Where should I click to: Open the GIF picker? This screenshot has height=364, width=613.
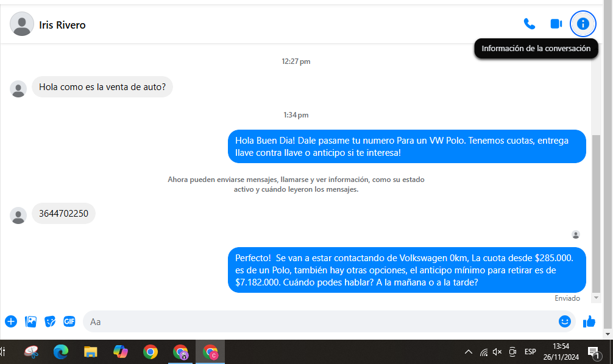69,321
